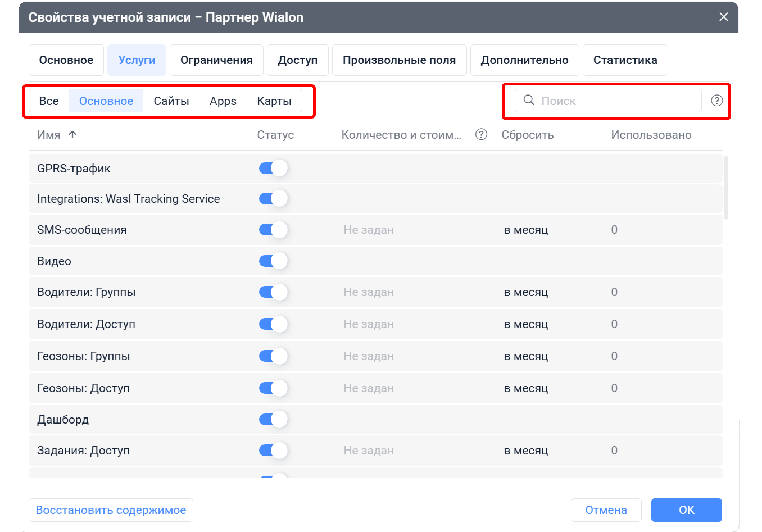The height and width of the screenshot is (532, 762).
Task: Turn off the Видео service switch
Action: click(x=273, y=261)
